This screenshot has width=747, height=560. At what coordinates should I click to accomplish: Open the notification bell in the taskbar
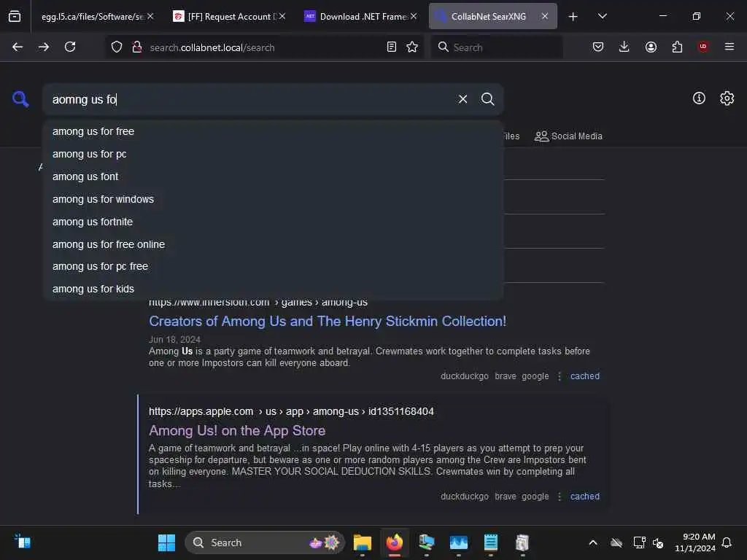point(727,542)
